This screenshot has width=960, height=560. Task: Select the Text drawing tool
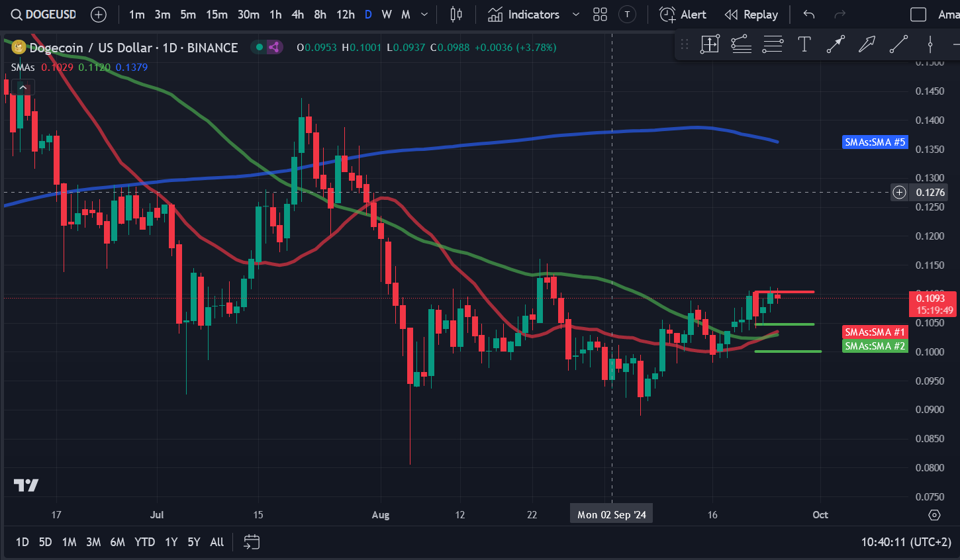pyautogui.click(x=804, y=44)
